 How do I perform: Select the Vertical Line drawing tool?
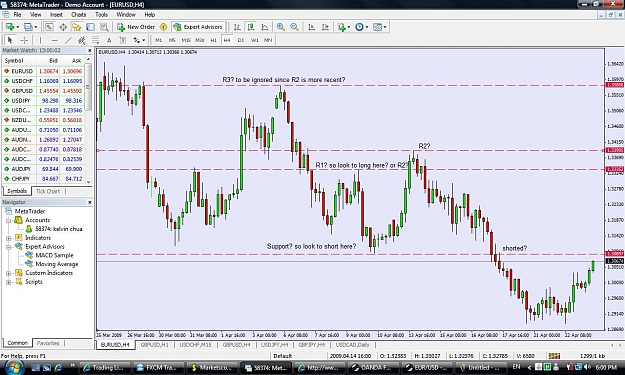pos(40,40)
